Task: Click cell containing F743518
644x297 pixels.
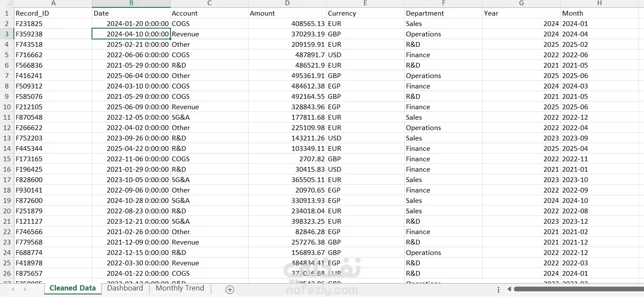Action: point(53,44)
